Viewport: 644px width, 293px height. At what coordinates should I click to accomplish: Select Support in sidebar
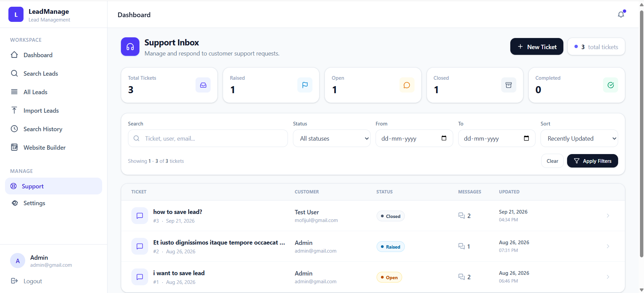(53, 186)
